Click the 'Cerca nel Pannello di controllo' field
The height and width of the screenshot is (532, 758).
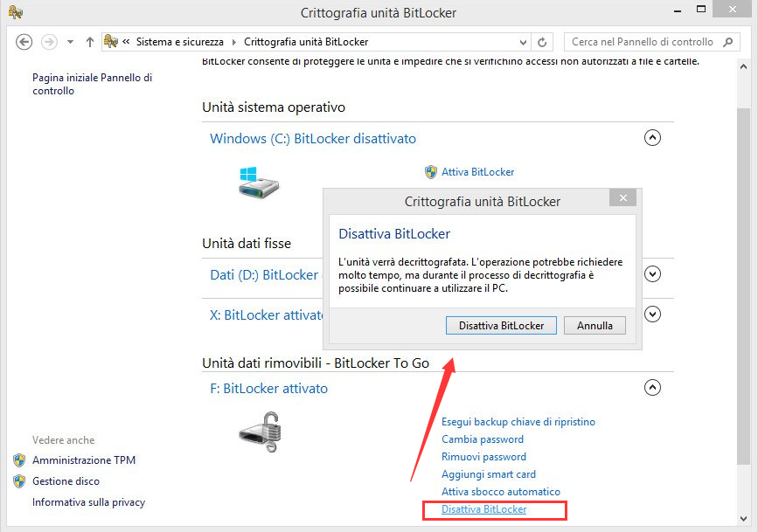click(x=642, y=42)
